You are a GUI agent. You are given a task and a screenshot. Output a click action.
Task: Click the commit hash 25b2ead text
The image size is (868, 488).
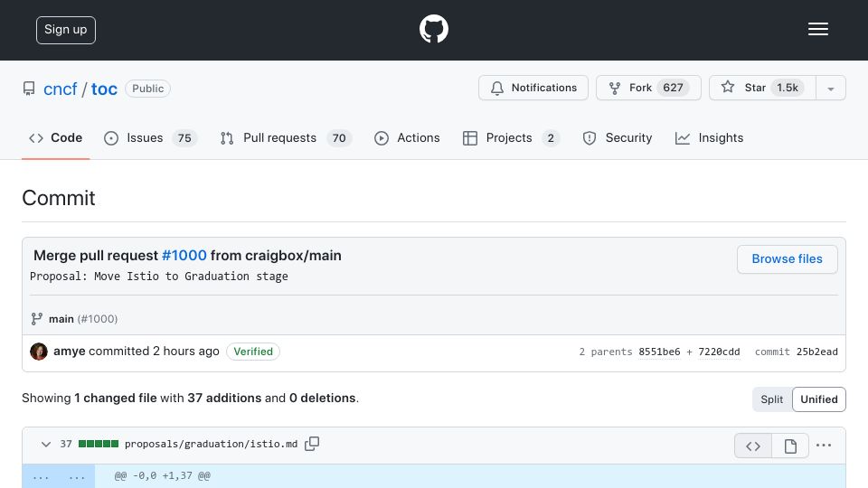click(816, 352)
